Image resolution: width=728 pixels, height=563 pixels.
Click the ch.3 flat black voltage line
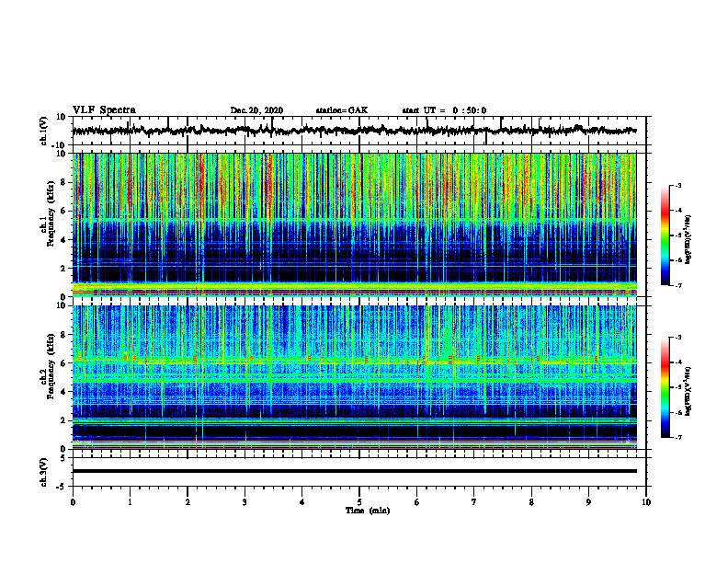tap(354, 471)
